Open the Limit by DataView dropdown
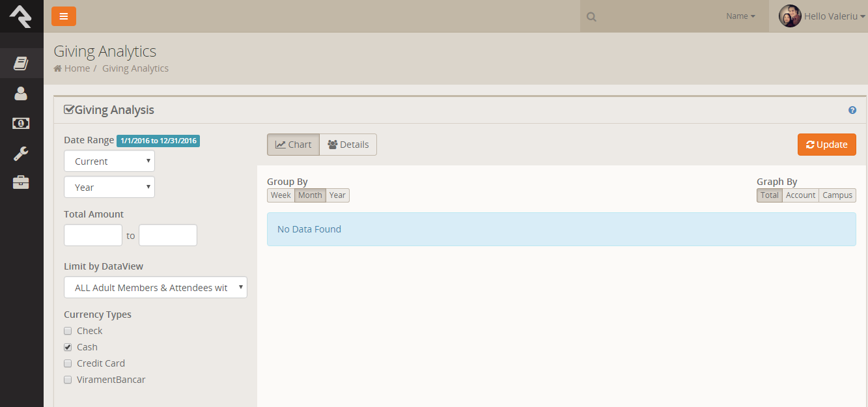The width and height of the screenshot is (868, 407). tap(156, 287)
